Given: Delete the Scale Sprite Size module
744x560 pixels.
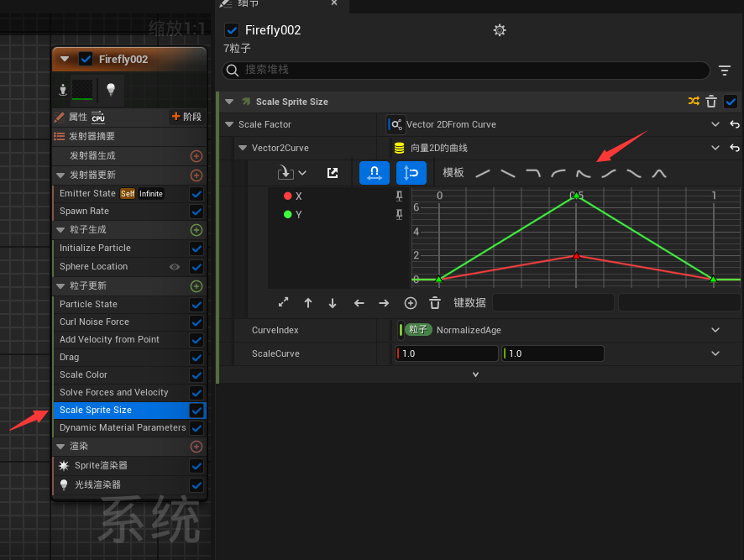Looking at the screenshot, I should (710, 102).
